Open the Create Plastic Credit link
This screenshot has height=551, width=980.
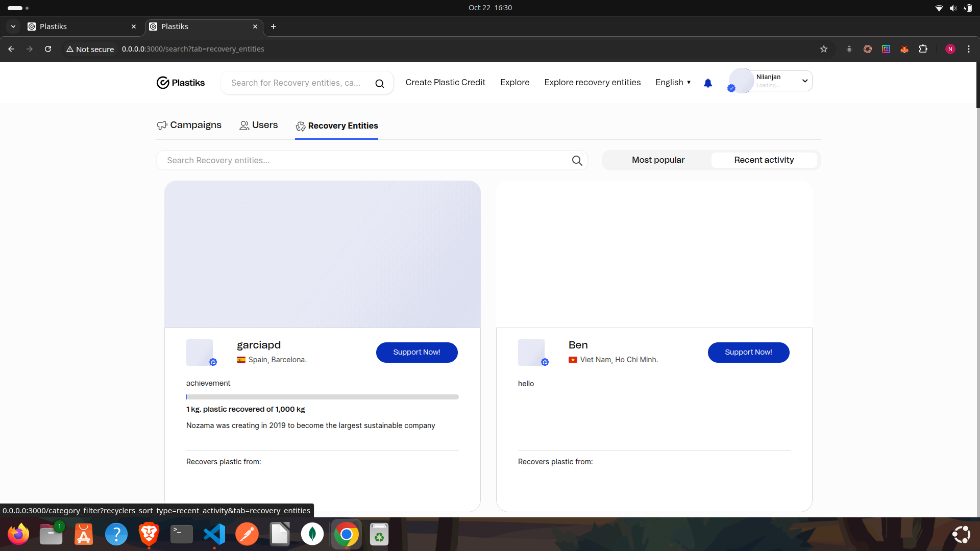pos(445,83)
